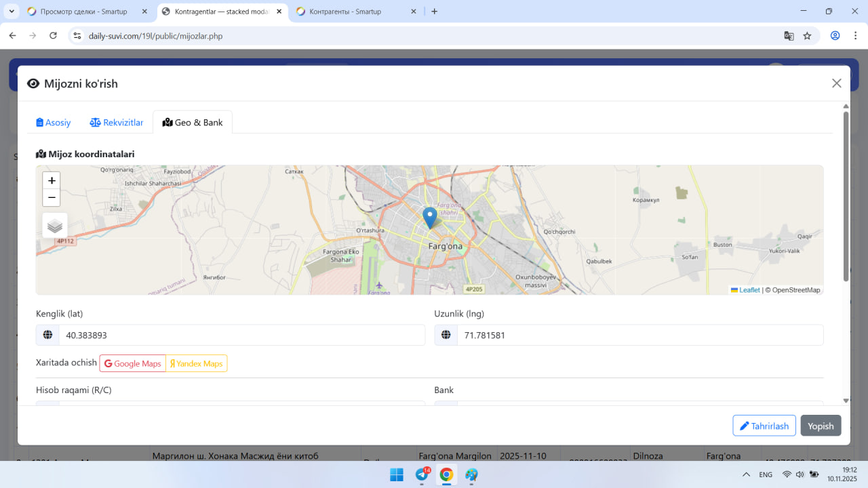Screen dimensions: 868x488
Task: Close the Mijozni ko'rish dialog with X
Action: click(836, 83)
